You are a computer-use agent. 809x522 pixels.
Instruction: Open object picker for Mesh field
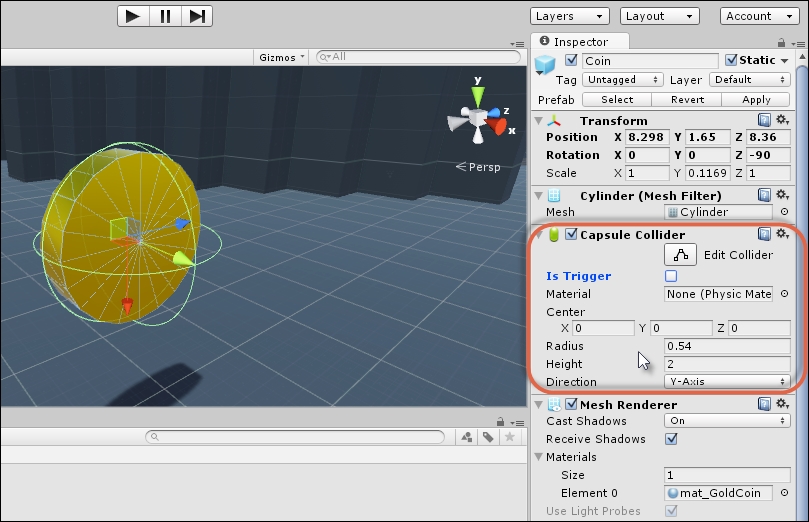[x=784, y=212]
